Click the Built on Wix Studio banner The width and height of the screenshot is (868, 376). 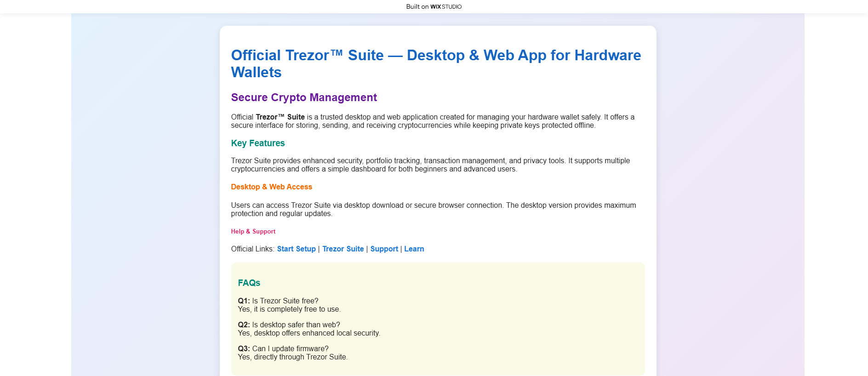[x=434, y=6]
